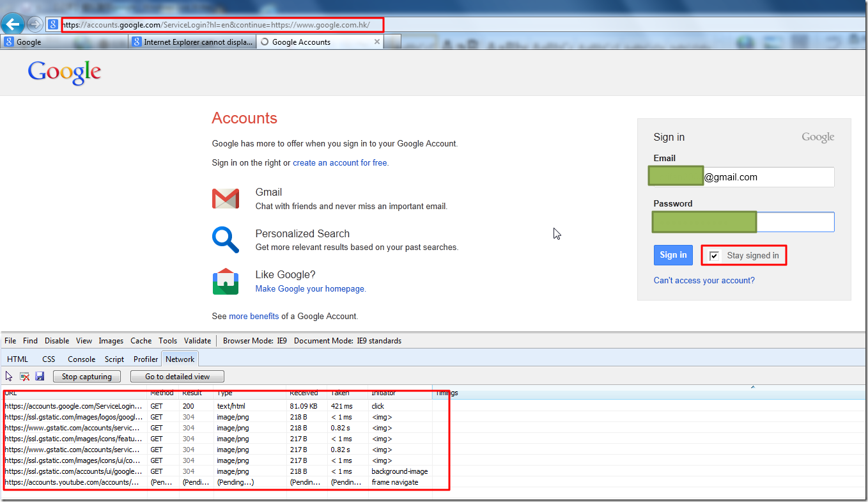Click the Password input field
This screenshot has height=502, width=868.
click(x=743, y=222)
